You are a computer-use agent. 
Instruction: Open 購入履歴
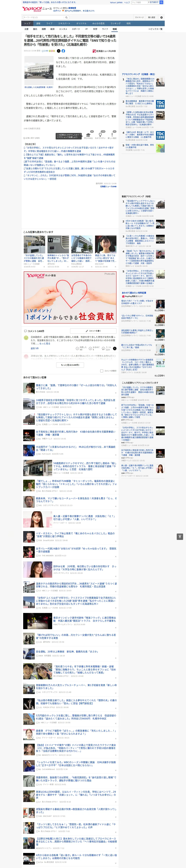152,18
